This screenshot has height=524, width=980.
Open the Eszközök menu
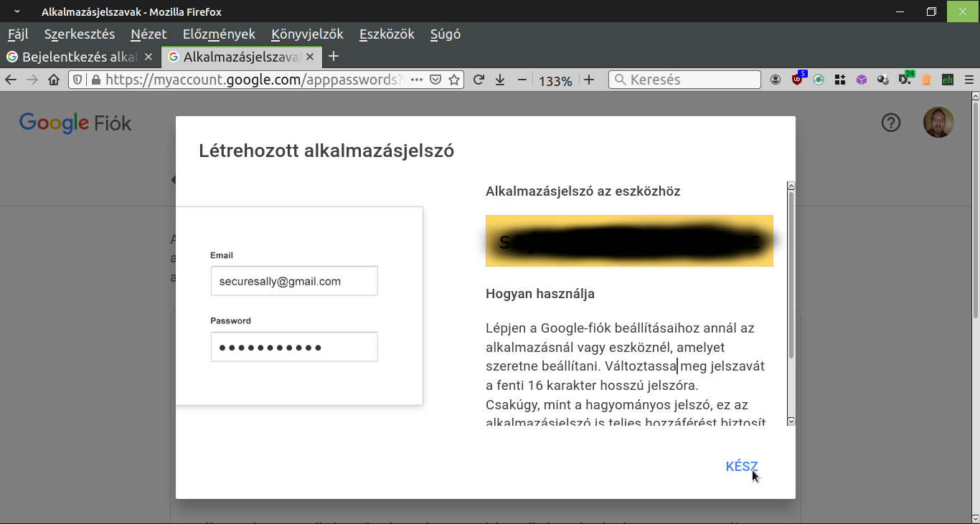387,34
